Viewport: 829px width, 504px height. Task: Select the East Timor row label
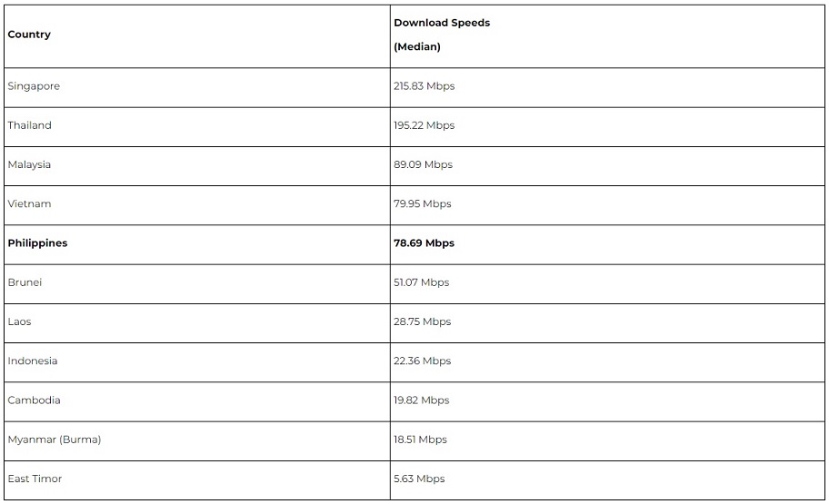click(x=35, y=479)
